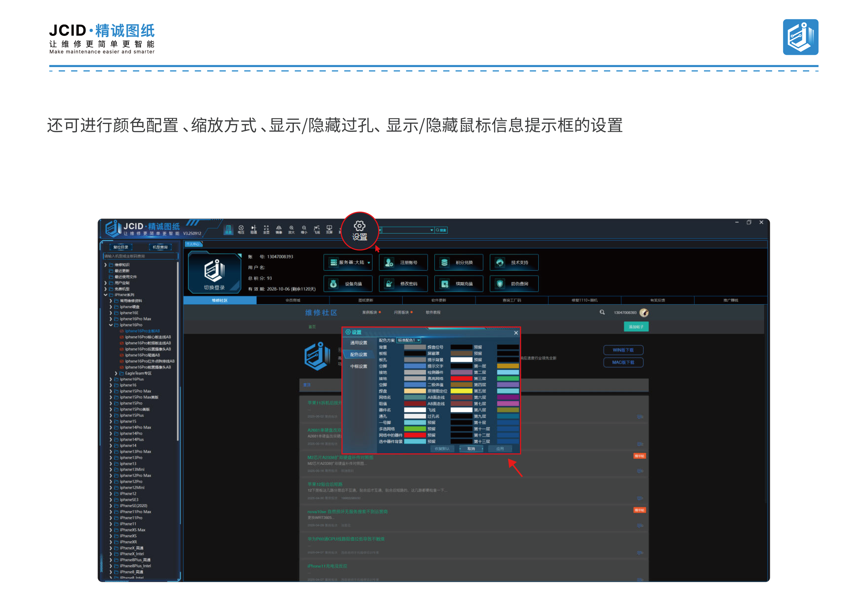The image size is (868, 614).
Task: Click the community search magnifier icon
Action: pos(602,312)
